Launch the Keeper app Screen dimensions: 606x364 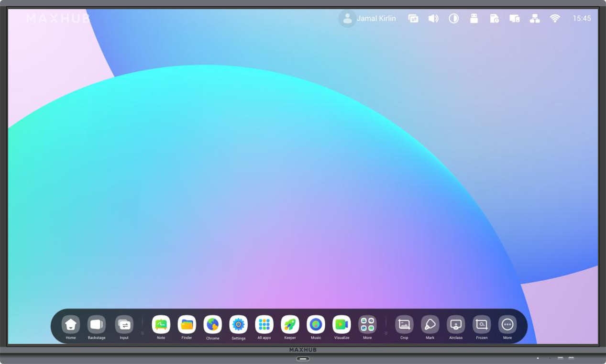[x=290, y=324]
